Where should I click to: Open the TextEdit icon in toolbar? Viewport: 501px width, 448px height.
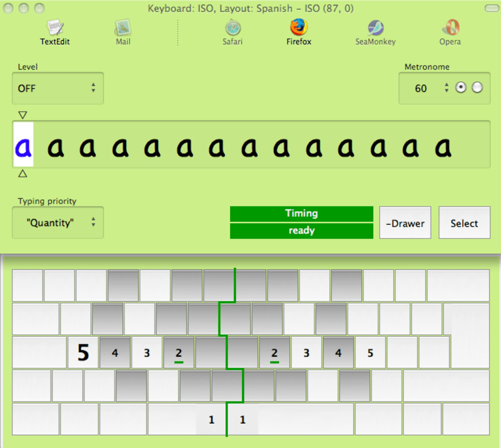point(55,28)
